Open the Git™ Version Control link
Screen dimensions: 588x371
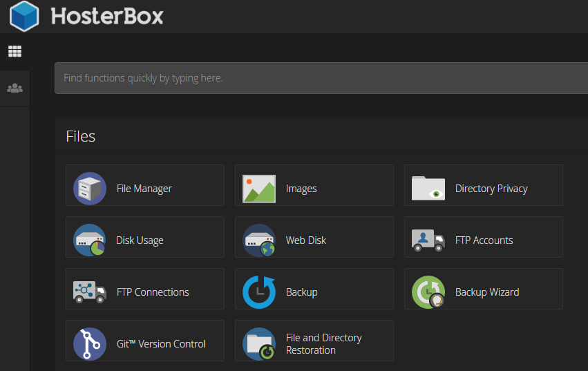[x=161, y=343]
